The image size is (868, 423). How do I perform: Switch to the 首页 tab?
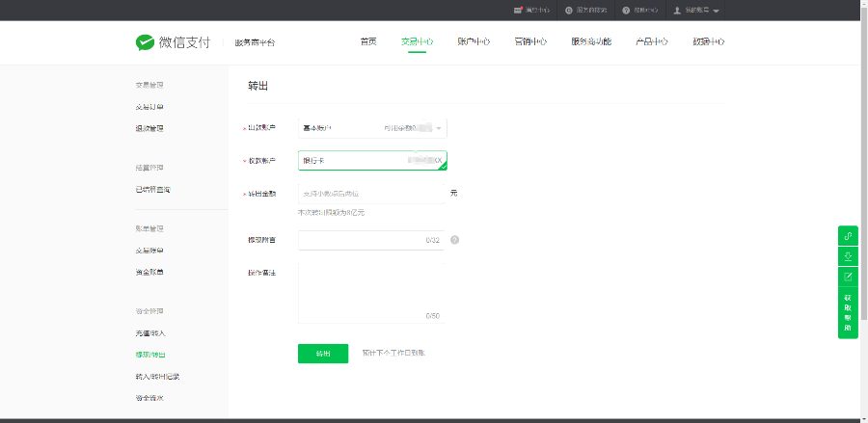click(x=368, y=42)
